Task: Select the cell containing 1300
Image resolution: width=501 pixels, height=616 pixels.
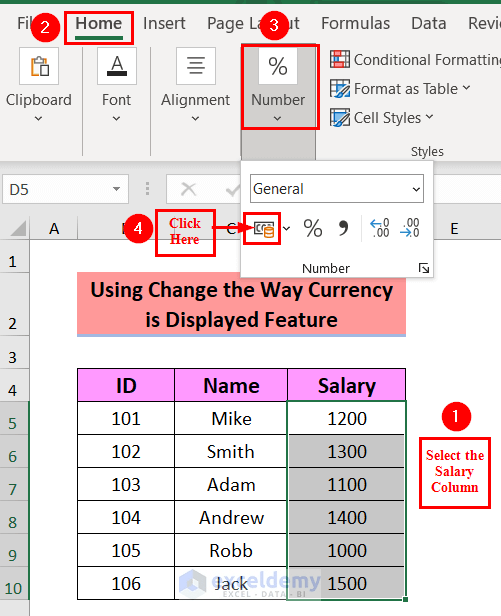Action: pyautogui.click(x=347, y=451)
